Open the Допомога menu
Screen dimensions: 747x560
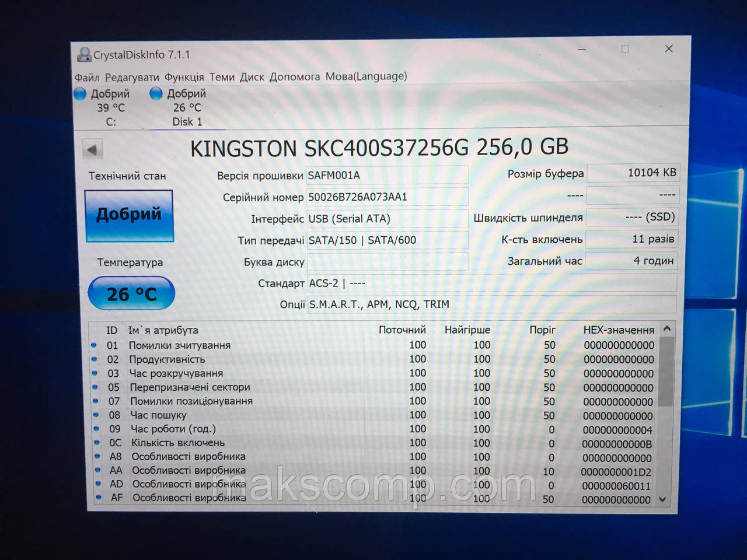click(295, 76)
